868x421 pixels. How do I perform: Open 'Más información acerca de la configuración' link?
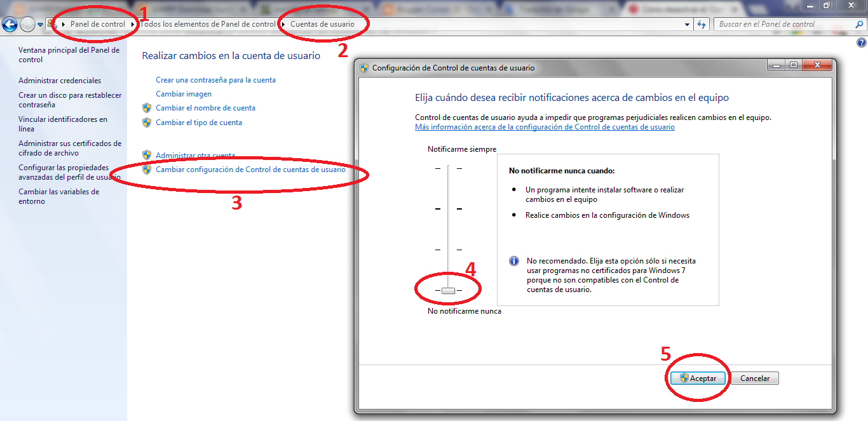coord(545,127)
